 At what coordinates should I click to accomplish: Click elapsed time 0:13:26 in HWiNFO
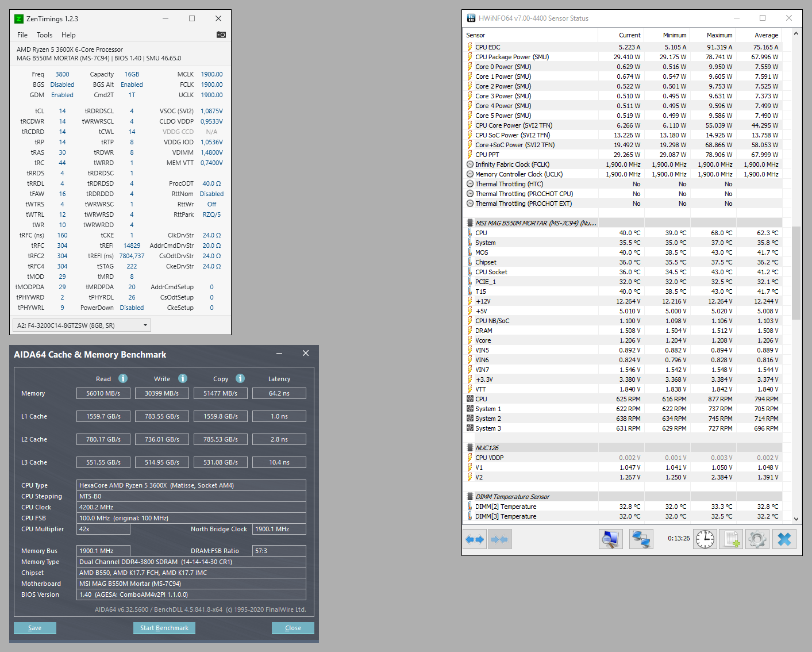click(x=679, y=538)
